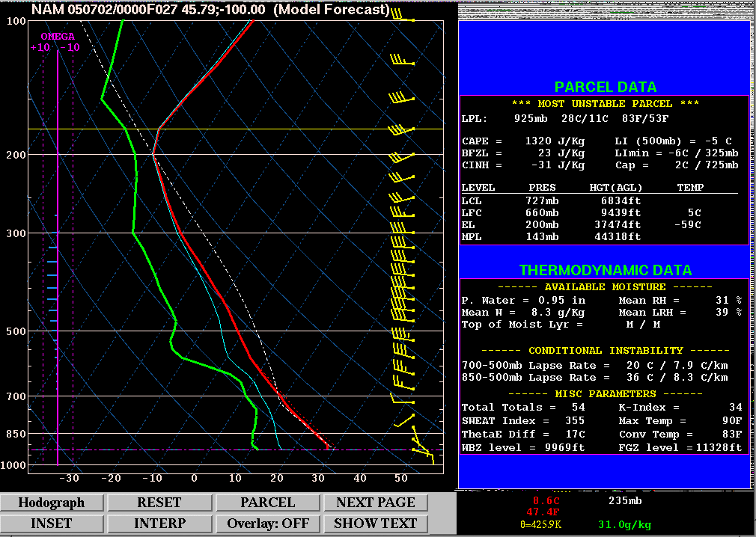
Task: Click the THERMODYNAMIC DATA heading
Action: (x=605, y=270)
